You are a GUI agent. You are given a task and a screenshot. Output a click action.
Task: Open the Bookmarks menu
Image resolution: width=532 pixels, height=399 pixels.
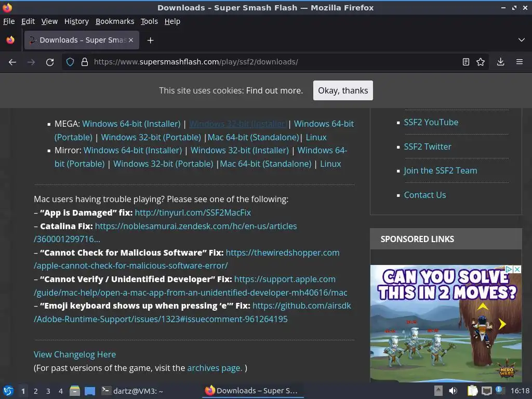pos(115,21)
